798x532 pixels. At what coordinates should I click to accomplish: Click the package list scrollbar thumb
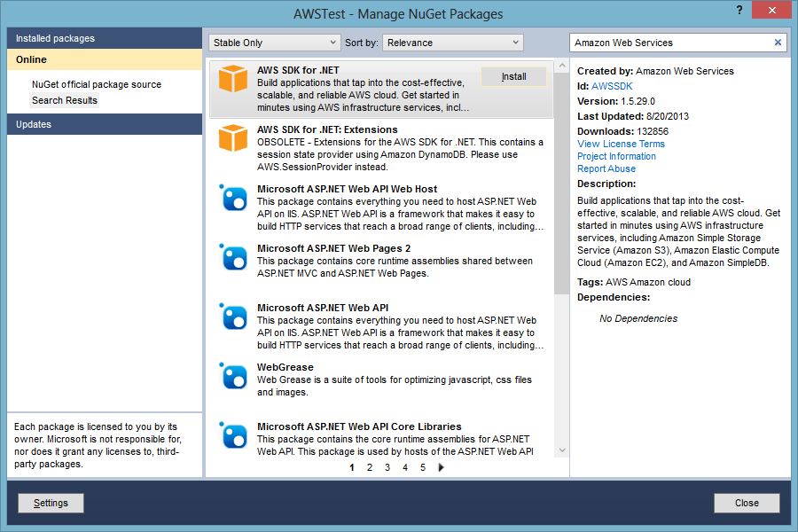click(x=562, y=184)
